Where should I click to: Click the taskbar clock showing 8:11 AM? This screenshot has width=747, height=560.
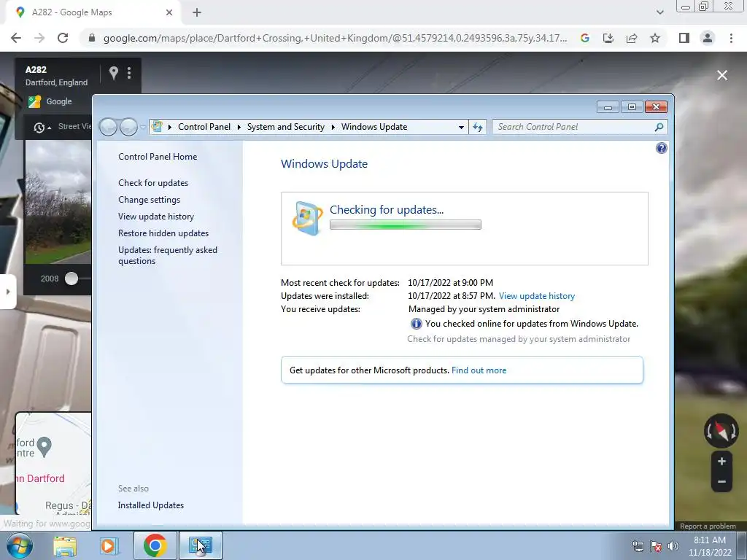click(710, 546)
